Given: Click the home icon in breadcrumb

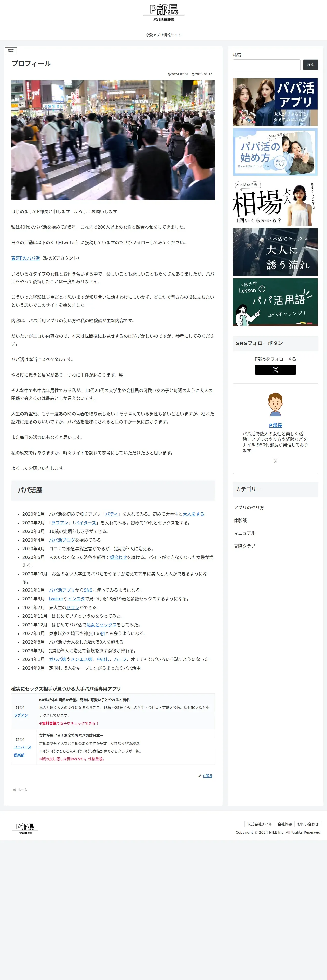Looking at the screenshot, I should coord(15,790).
